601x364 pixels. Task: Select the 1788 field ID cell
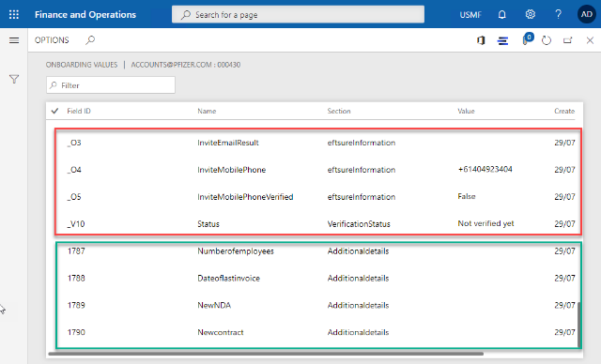pos(76,279)
